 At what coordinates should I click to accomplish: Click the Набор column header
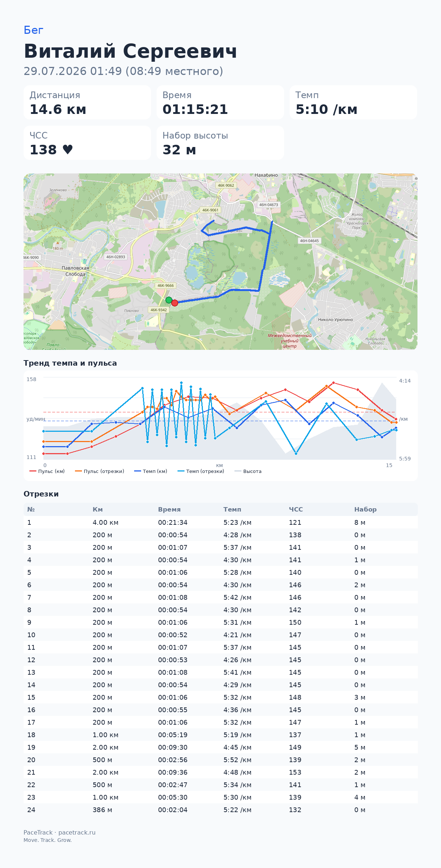coord(365,509)
